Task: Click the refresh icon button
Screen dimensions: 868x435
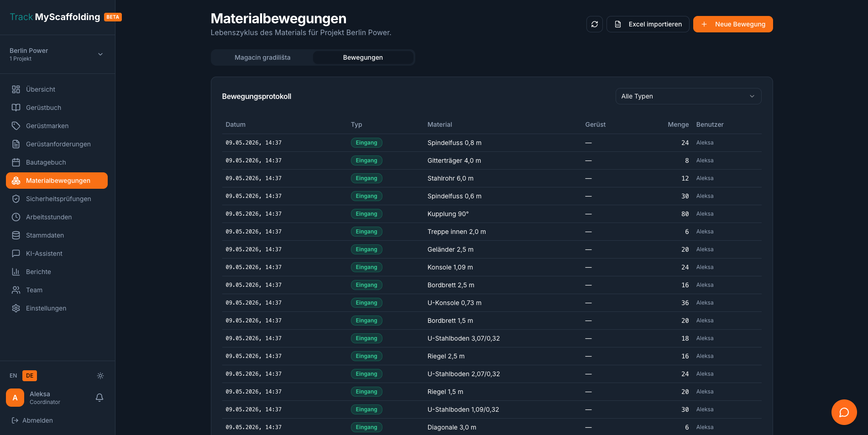Action: [594, 24]
